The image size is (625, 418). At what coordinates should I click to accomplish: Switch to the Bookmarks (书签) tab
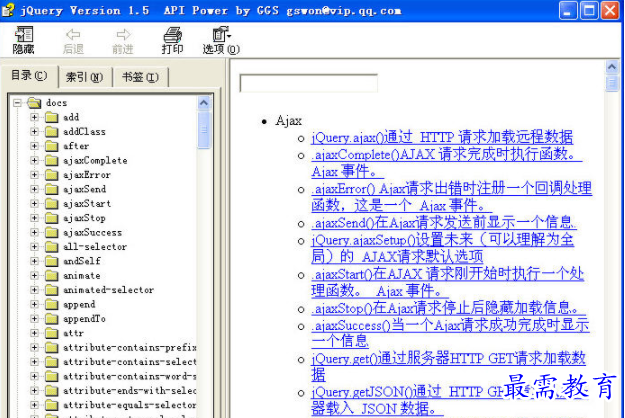click(x=140, y=77)
